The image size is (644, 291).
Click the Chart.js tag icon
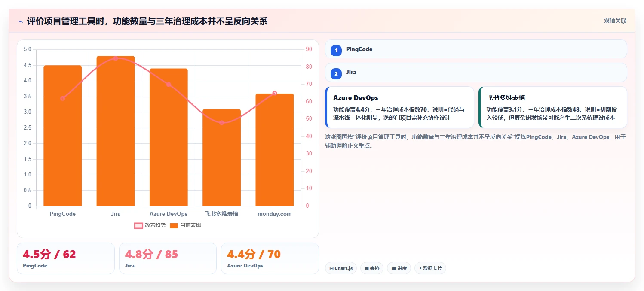[331, 269]
